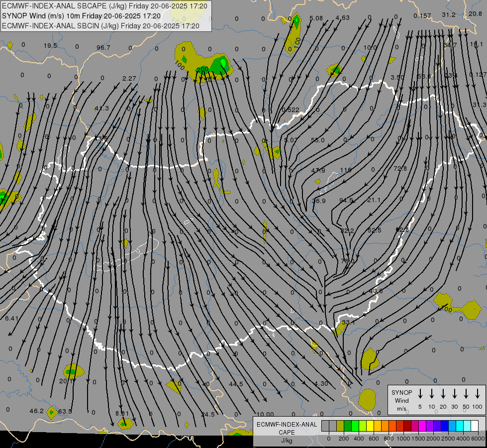Click the map value 24.5

[x=208, y=415]
